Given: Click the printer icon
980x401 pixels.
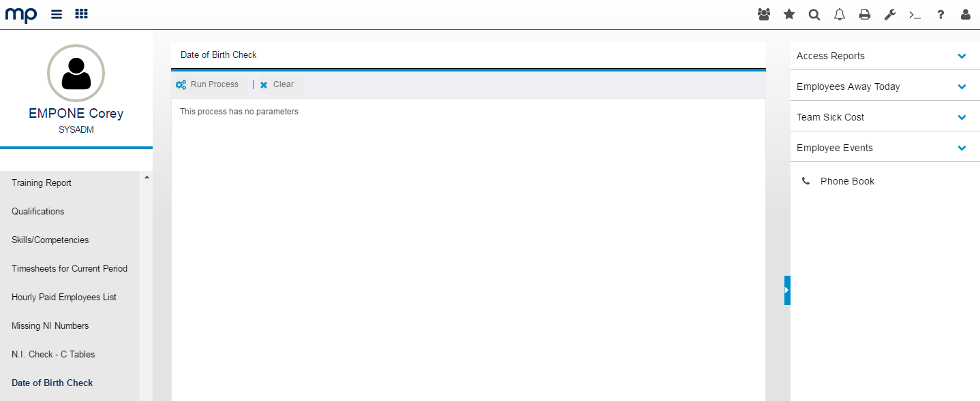Looking at the screenshot, I should click(x=865, y=14).
